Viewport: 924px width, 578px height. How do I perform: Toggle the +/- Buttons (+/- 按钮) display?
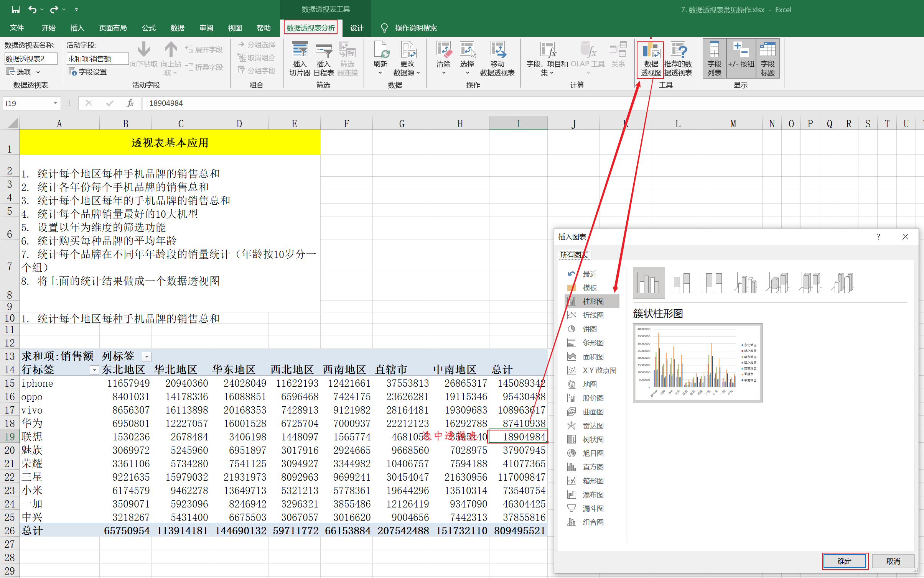pos(741,59)
